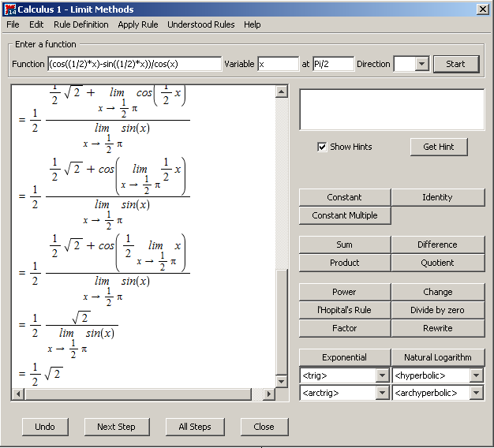Click into the Function input field

tap(134, 64)
